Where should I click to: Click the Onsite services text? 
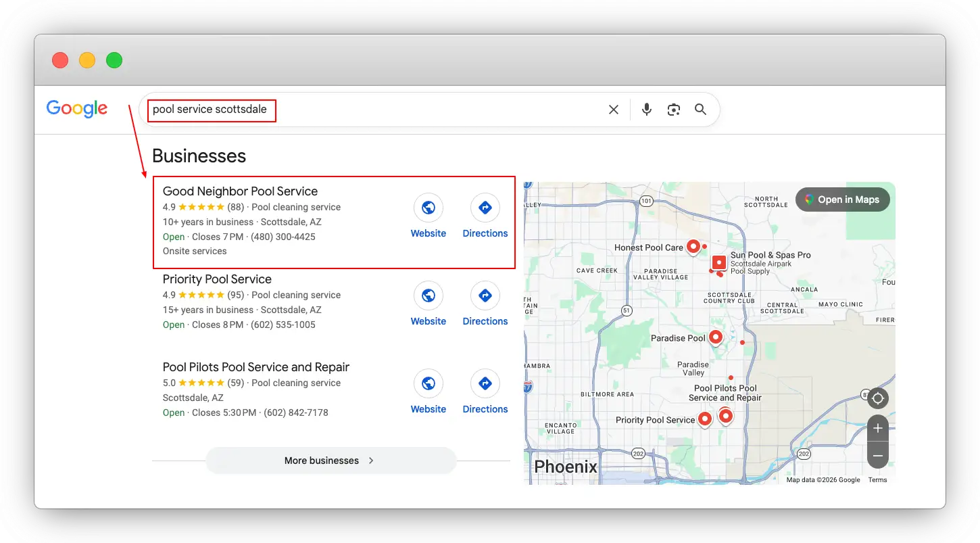click(195, 251)
